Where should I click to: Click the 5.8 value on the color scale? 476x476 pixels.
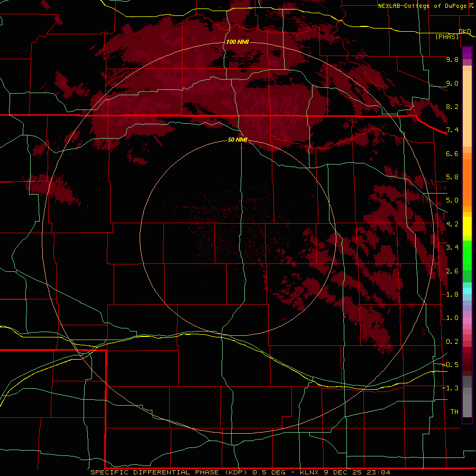point(452,177)
